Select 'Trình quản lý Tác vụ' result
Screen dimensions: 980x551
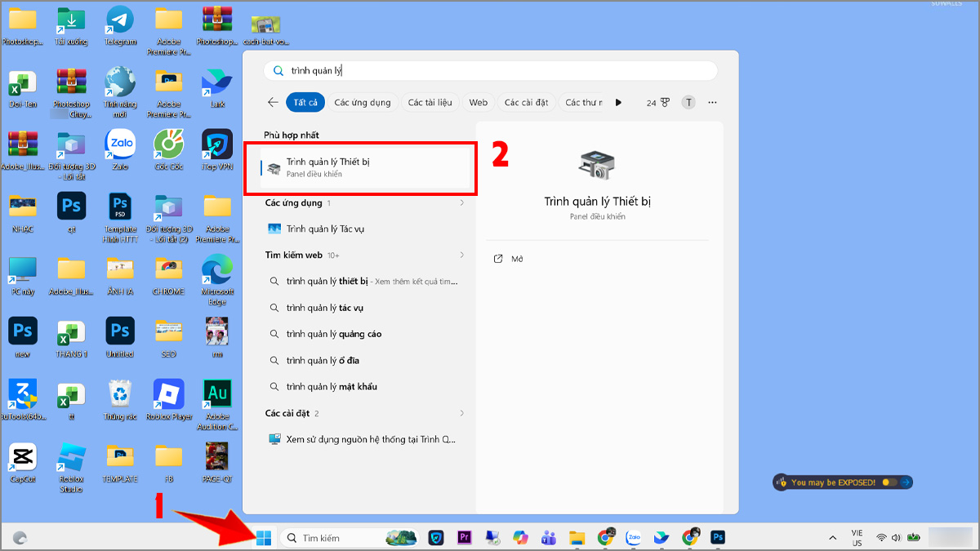pyautogui.click(x=324, y=229)
